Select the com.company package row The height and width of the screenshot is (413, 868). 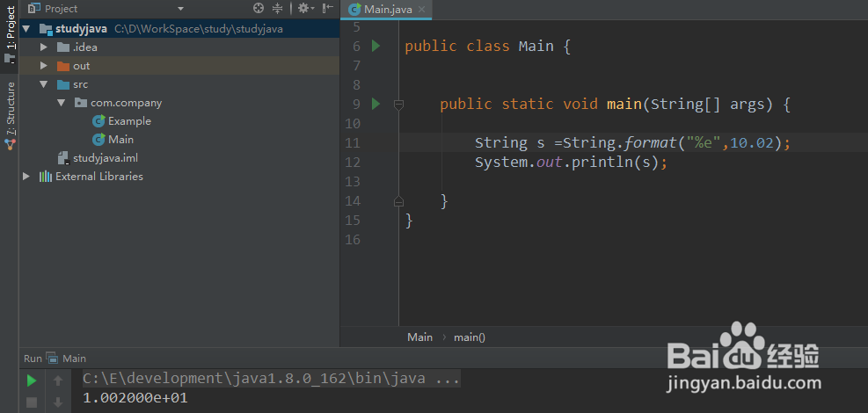[x=179, y=103]
